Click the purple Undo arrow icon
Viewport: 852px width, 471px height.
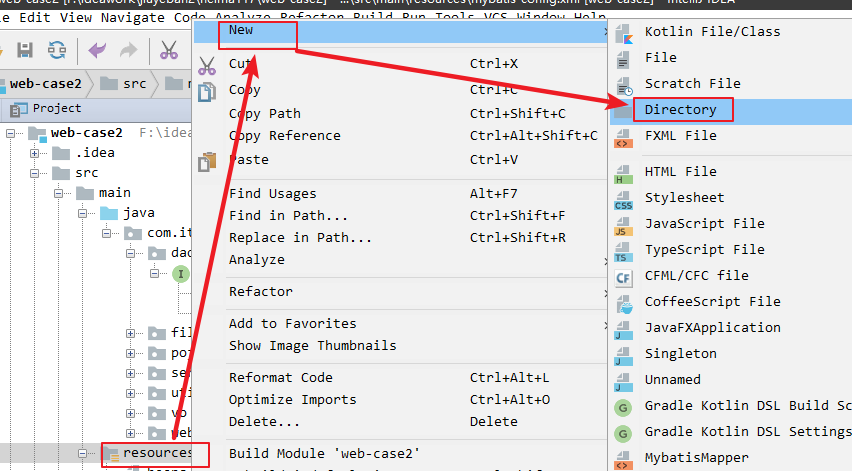point(96,50)
